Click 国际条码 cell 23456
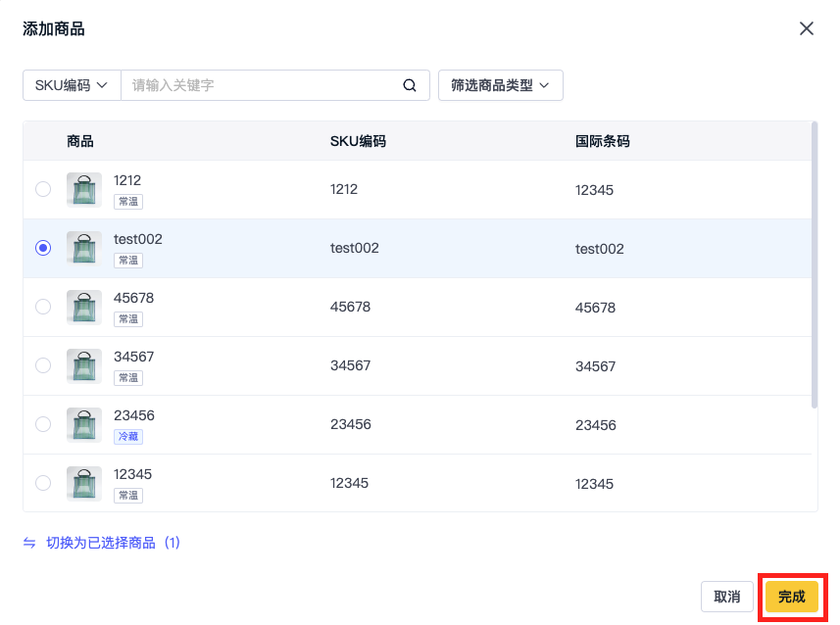Image resolution: width=840 pixels, height=625 pixels. tap(595, 425)
